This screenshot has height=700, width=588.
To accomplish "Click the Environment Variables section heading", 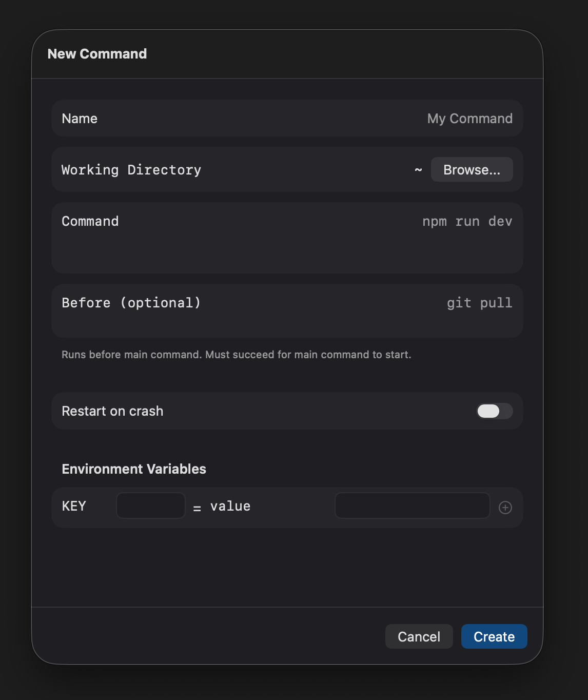I will pyautogui.click(x=133, y=469).
